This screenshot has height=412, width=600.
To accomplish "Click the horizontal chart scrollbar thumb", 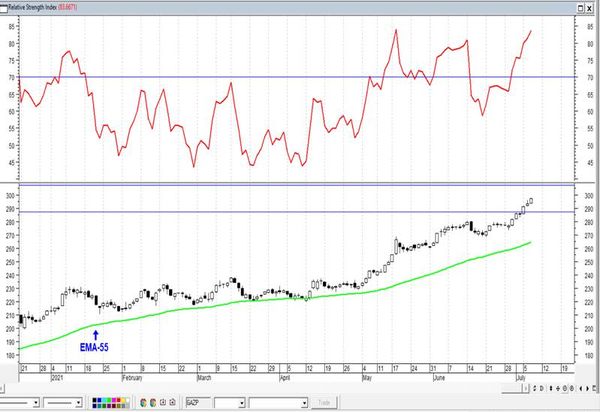I will [x=513, y=388].
